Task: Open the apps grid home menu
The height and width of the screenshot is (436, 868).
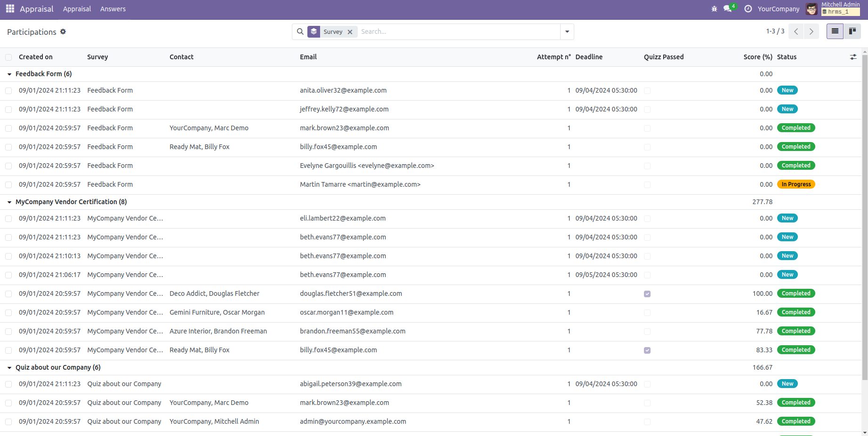Action: click(x=10, y=9)
